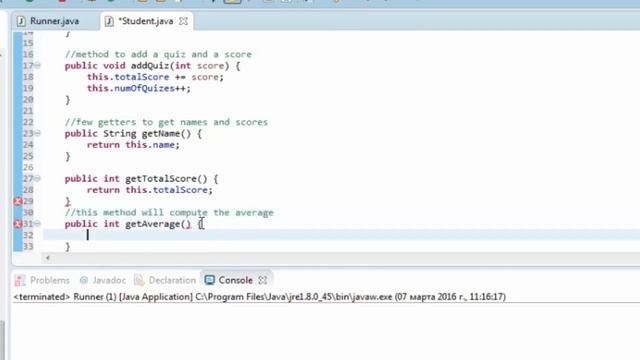Click the line 'public String getName() {'
This screenshot has width=640, height=360.
133,133
